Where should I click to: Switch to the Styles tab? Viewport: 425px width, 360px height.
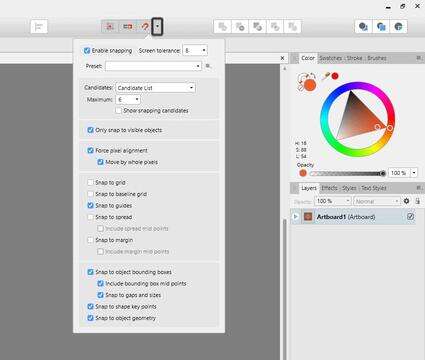coord(349,188)
